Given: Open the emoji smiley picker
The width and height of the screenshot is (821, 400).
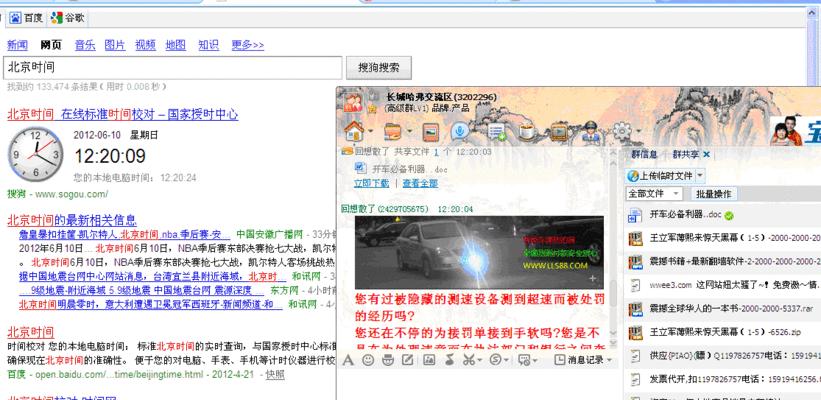Looking at the screenshot, I should coord(368,360).
